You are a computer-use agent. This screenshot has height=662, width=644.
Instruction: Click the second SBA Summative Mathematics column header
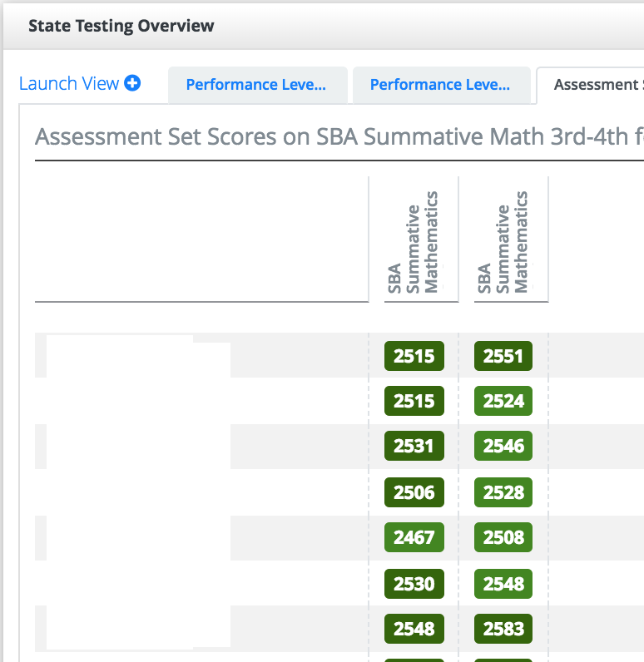[x=503, y=242]
